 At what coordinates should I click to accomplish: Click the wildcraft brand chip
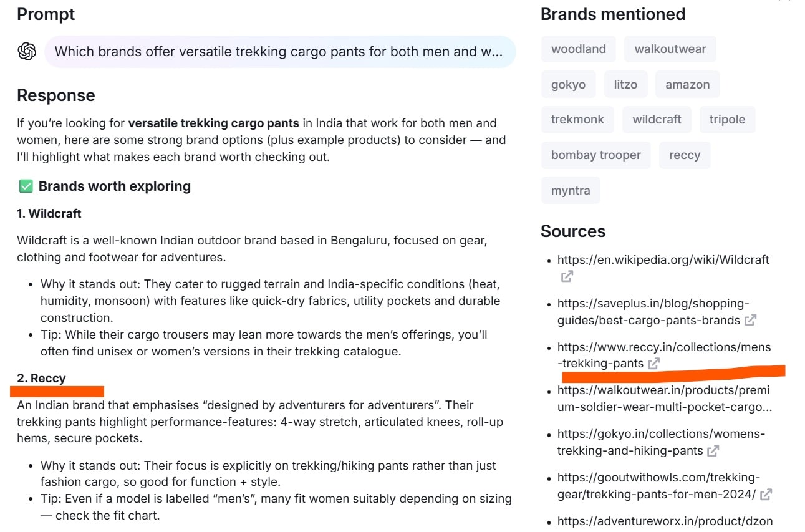657,119
